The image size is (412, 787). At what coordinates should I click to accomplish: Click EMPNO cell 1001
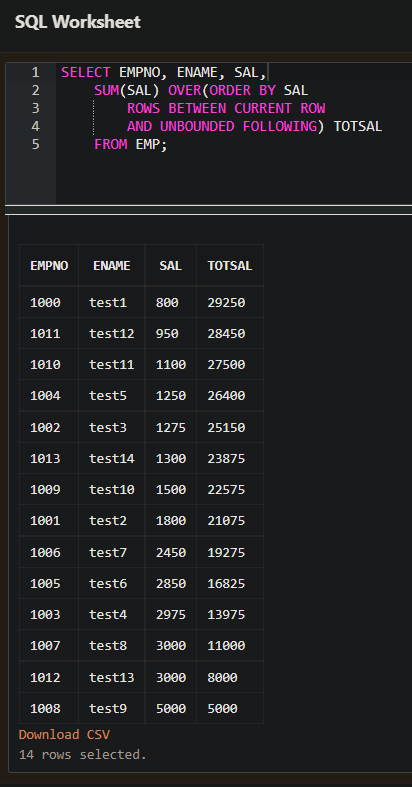click(49, 520)
